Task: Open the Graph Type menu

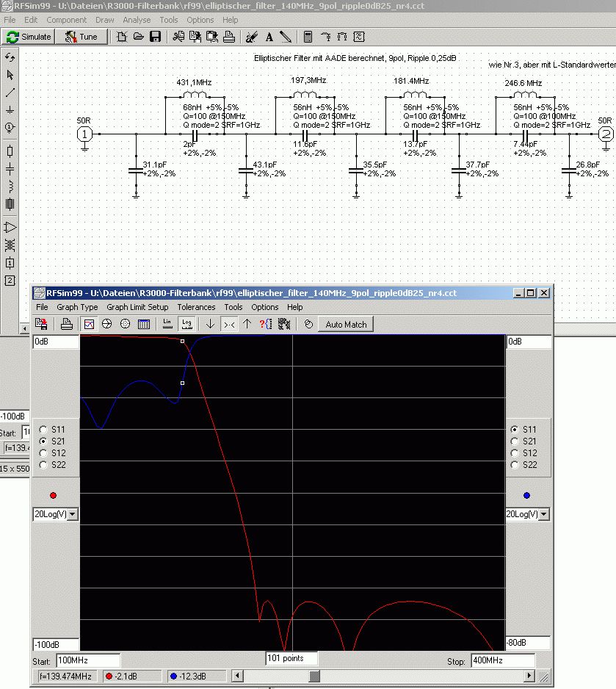Action: tap(77, 307)
